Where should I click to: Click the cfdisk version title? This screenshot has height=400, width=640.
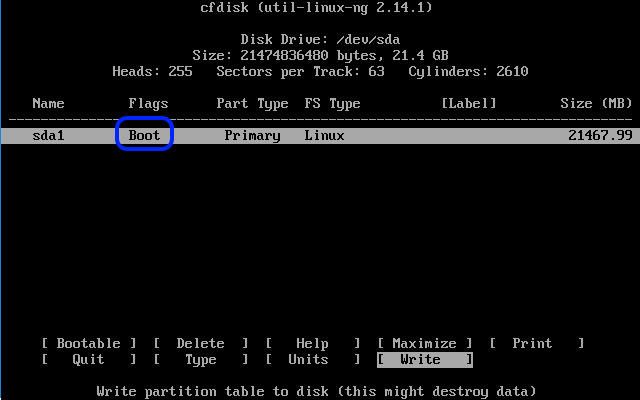pyautogui.click(x=316, y=7)
